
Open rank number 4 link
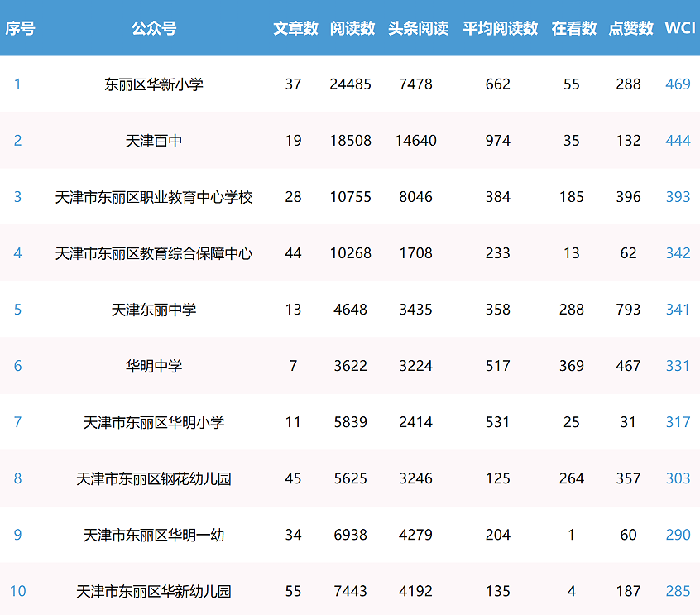[x=17, y=253]
